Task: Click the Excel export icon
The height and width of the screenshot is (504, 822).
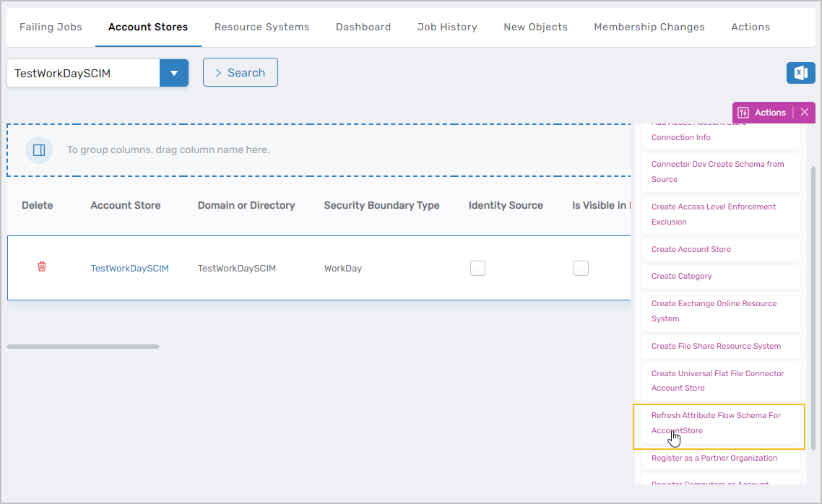Action: tap(800, 73)
